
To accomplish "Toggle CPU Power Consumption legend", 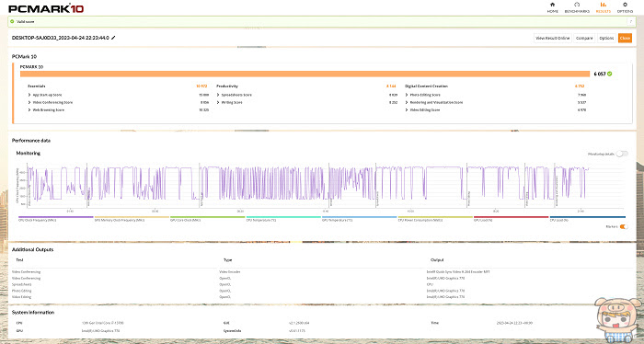I will 435,219.
